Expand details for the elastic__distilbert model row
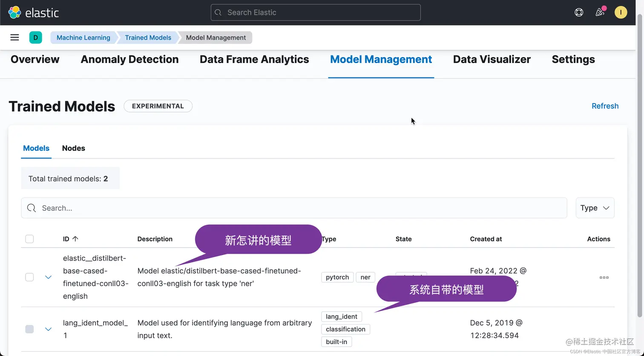Screen dimensions: 644x356 coord(49,277)
